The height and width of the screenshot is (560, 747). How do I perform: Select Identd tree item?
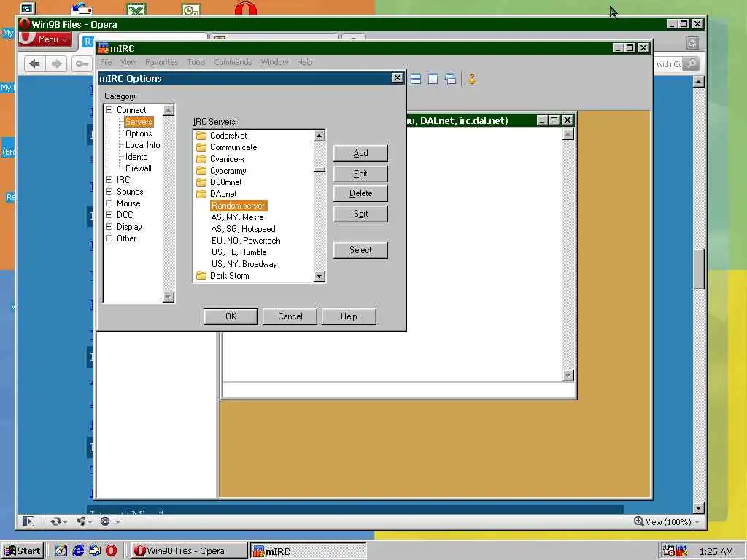click(136, 157)
